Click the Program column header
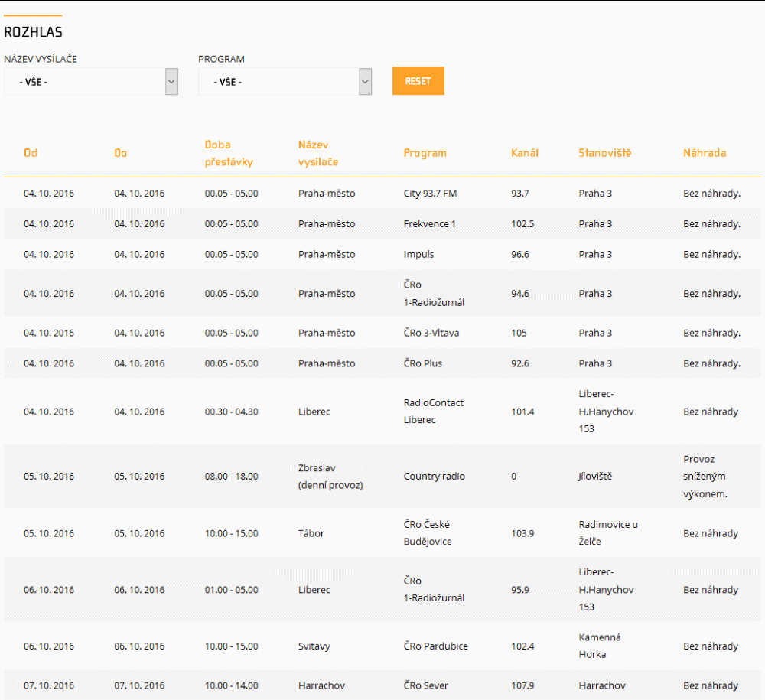 coord(425,153)
